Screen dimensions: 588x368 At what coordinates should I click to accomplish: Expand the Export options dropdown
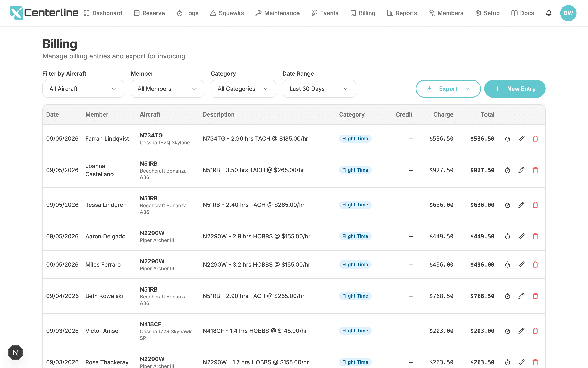[x=448, y=89]
